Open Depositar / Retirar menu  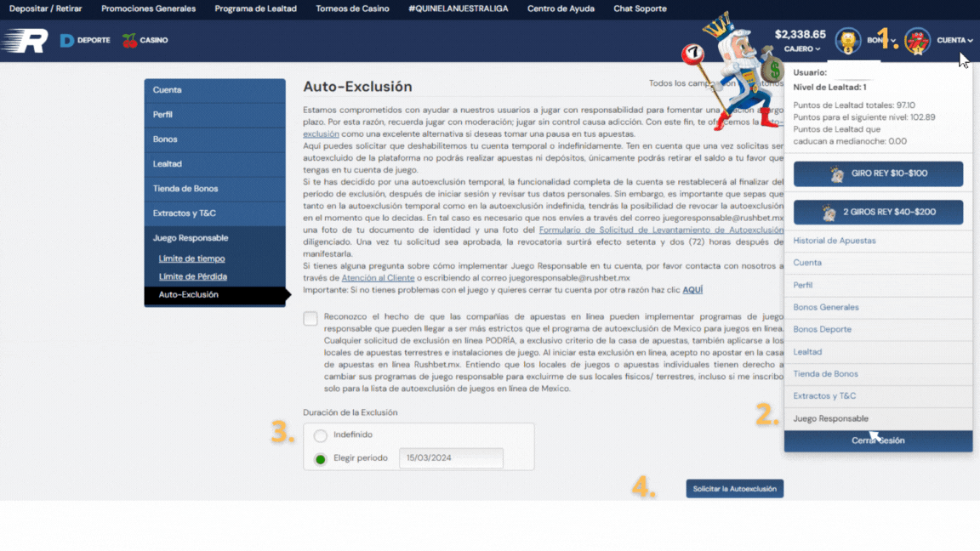click(46, 9)
